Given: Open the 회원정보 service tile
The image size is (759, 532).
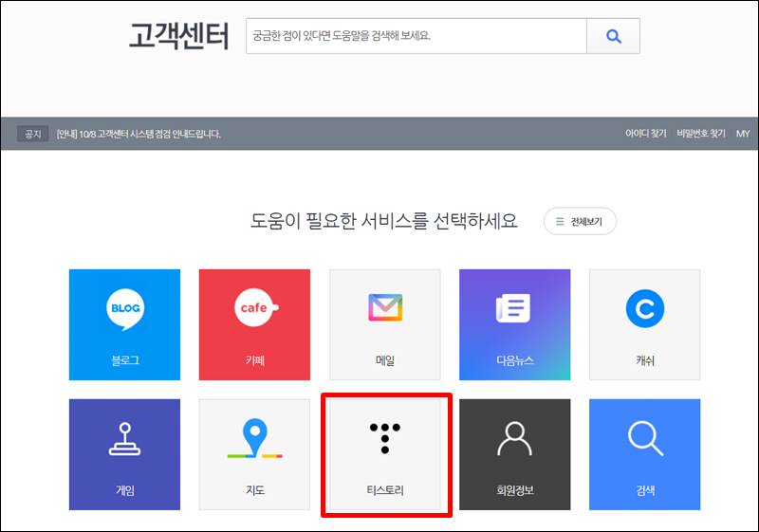Looking at the screenshot, I should pos(514,454).
